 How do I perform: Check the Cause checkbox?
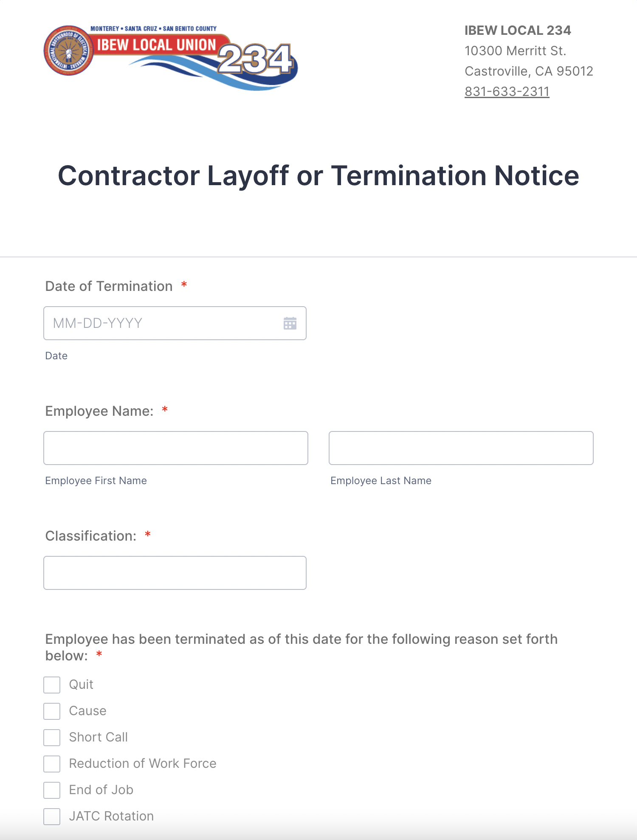coord(52,711)
